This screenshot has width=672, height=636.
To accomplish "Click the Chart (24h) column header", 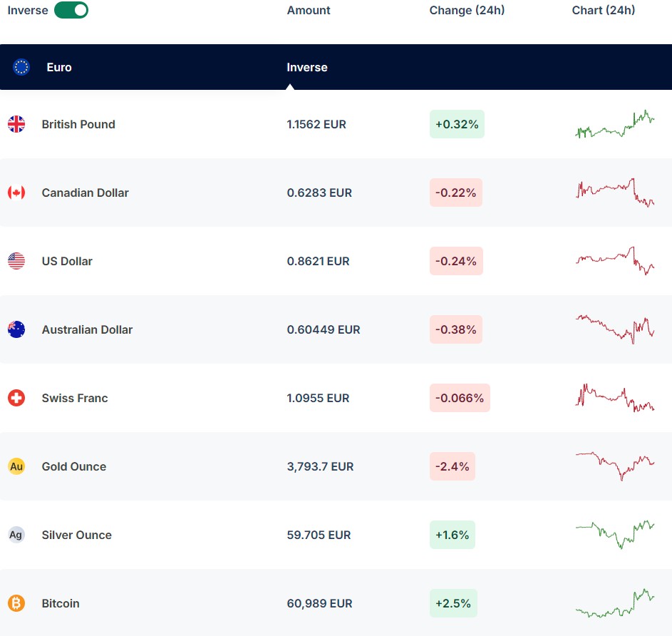I will pyautogui.click(x=603, y=10).
